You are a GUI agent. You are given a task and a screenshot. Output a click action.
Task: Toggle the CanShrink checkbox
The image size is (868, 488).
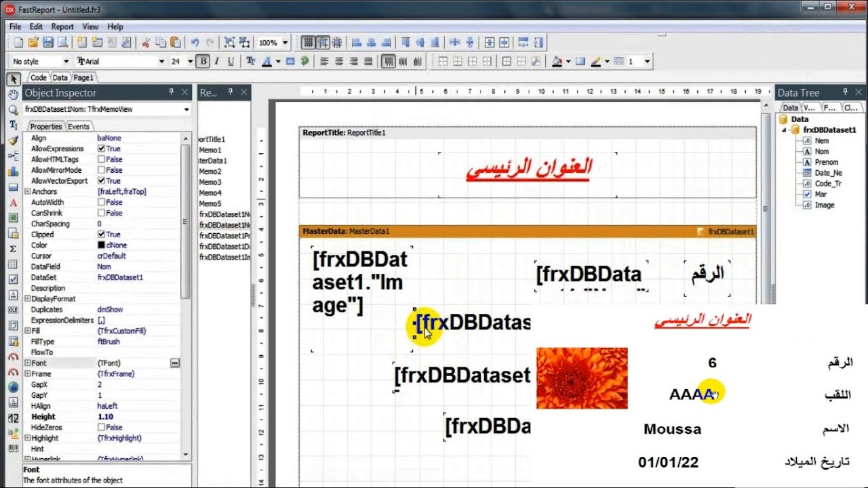101,213
